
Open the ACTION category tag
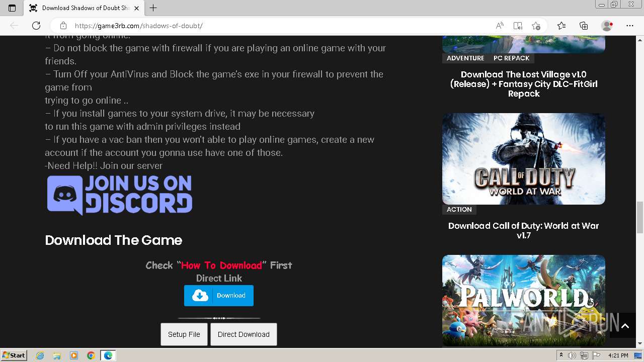[459, 209]
